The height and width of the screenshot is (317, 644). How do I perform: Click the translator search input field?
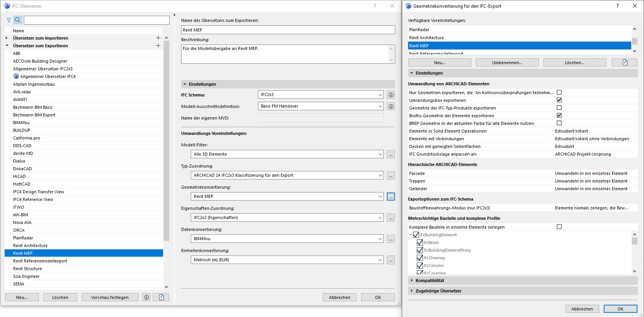coord(97,20)
